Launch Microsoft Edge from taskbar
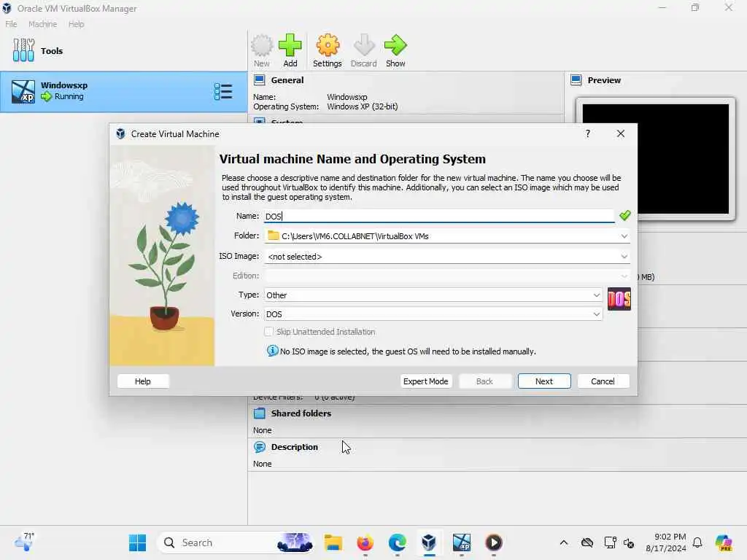The height and width of the screenshot is (560, 747). coord(397,542)
